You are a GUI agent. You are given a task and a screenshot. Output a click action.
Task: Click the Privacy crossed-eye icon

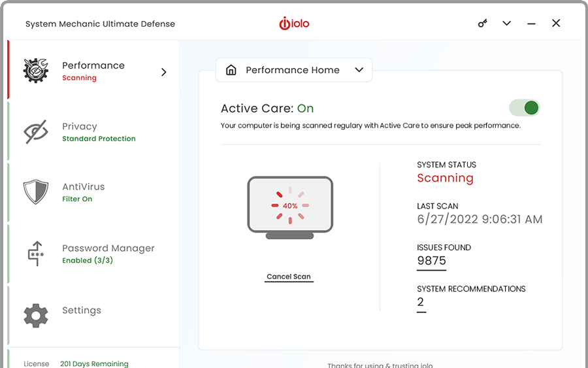tap(36, 131)
